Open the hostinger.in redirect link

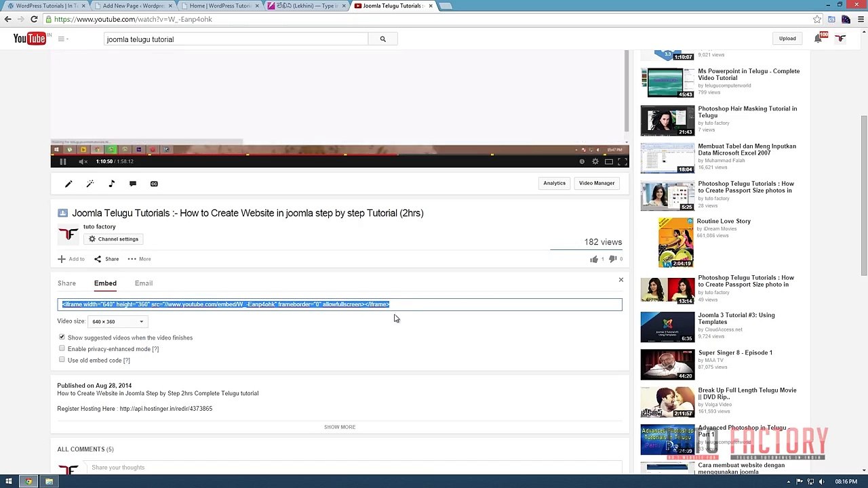pyautogui.click(x=166, y=409)
